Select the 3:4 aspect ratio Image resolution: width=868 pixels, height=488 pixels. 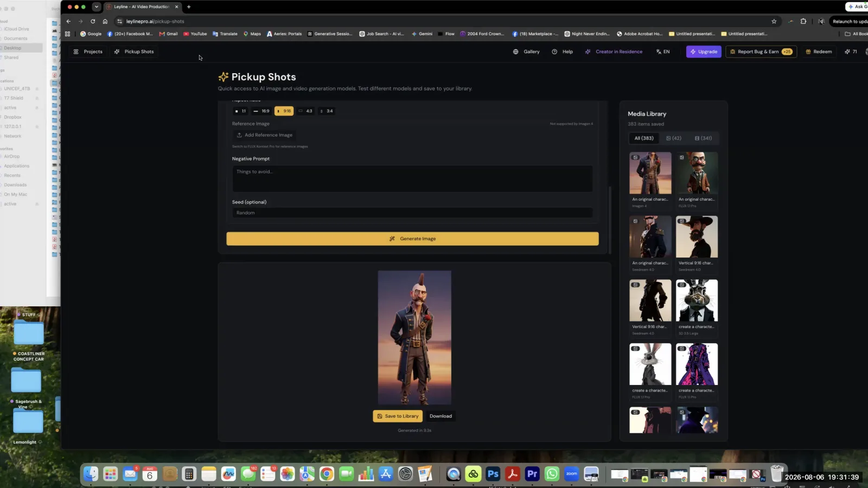(x=326, y=111)
